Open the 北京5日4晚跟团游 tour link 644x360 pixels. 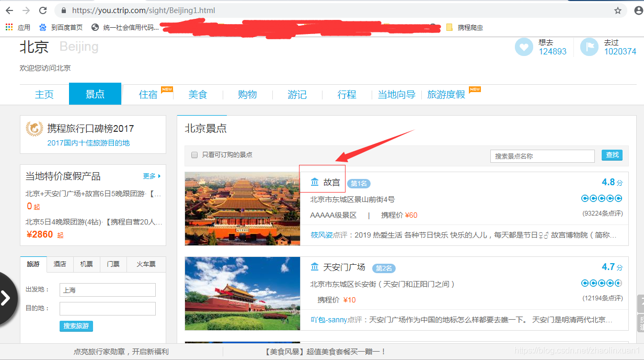[93, 221]
